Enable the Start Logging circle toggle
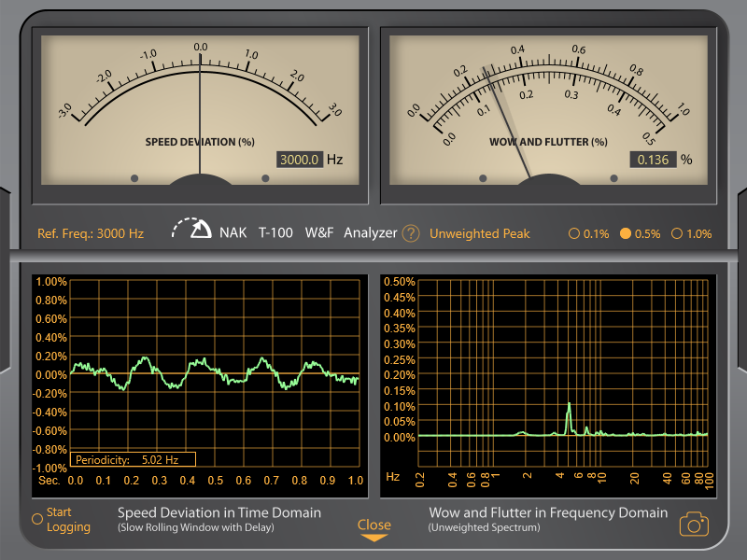 tap(37, 518)
